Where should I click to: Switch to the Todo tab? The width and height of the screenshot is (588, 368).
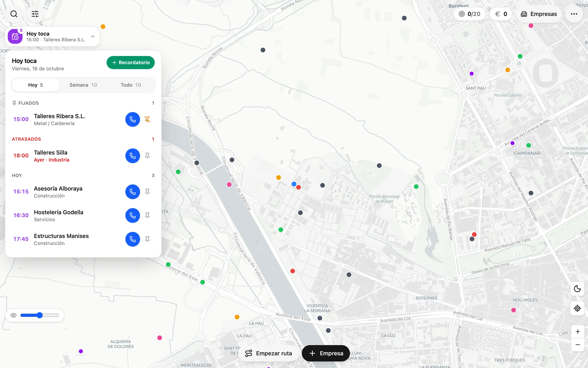coord(131,85)
